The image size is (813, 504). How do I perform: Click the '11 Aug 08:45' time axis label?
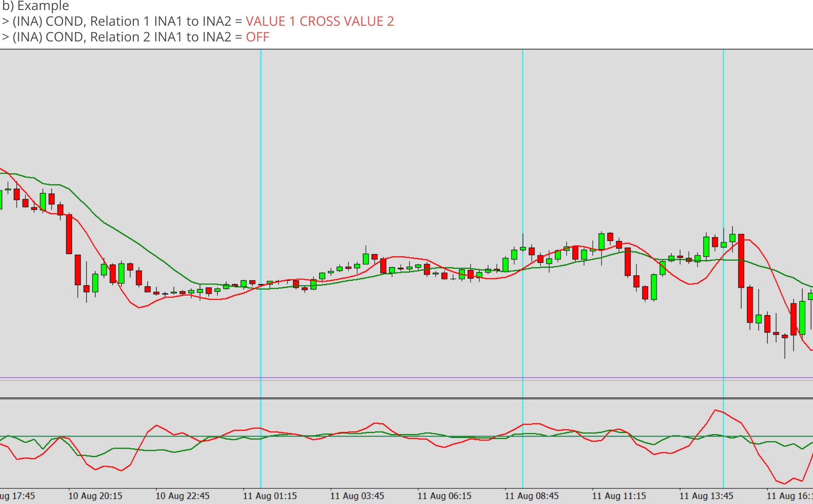coord(532,496)
